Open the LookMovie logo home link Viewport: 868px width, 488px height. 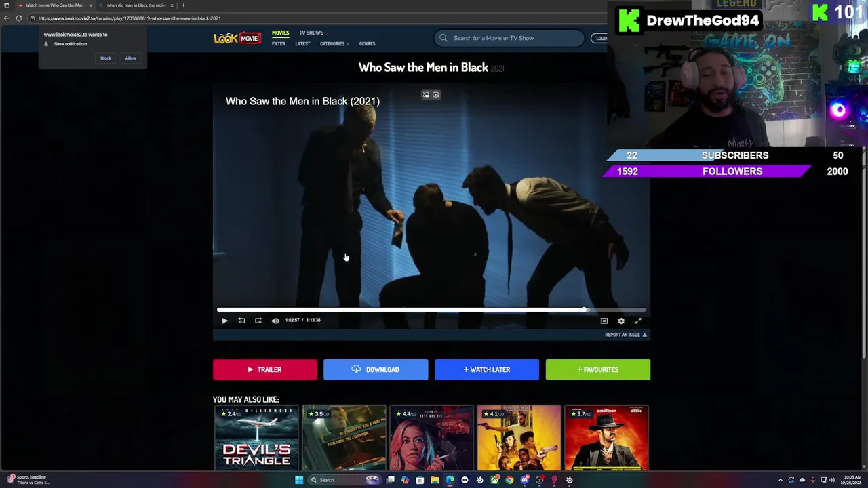pyautogui.click(x=237, y=38)
